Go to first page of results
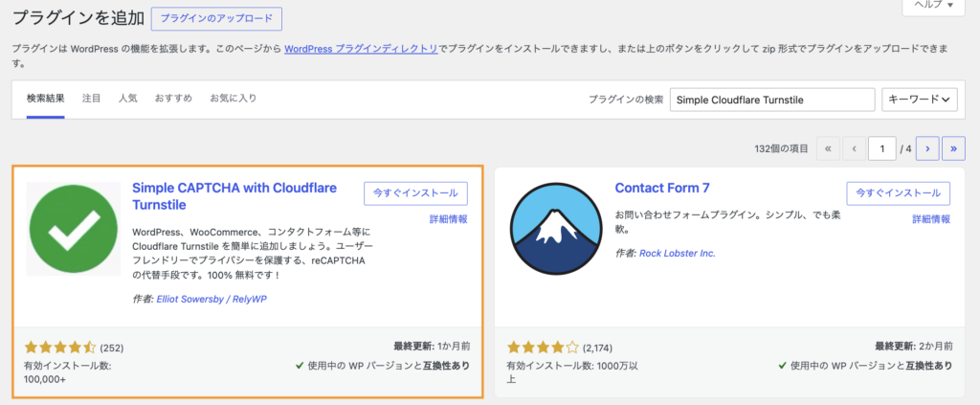 828,148
